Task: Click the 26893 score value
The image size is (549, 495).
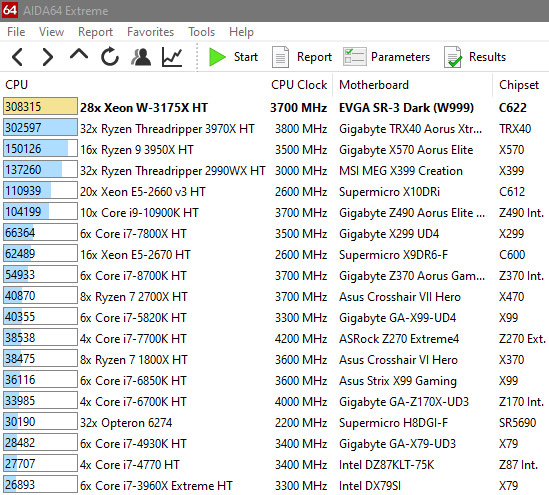Action: 20,484
